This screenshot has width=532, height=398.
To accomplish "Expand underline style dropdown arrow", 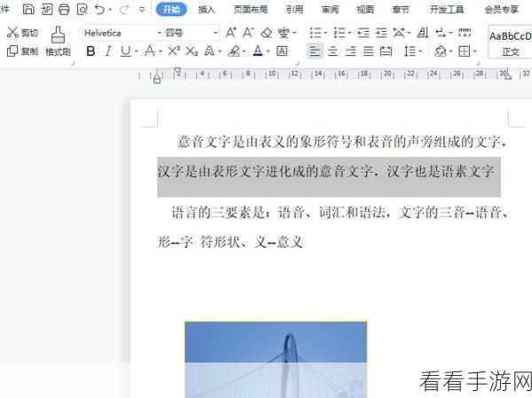I will [x=136, y=51].
